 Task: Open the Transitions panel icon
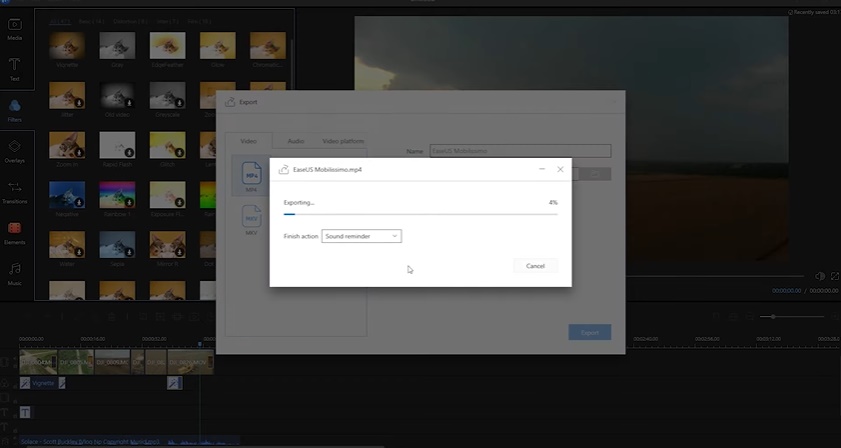pyautogui.click(x=15, y=191)
